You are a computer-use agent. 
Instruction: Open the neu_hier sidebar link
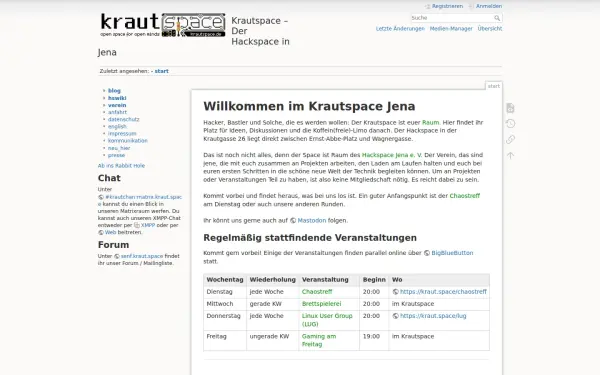pyautogui.click(x=119, y=148)
